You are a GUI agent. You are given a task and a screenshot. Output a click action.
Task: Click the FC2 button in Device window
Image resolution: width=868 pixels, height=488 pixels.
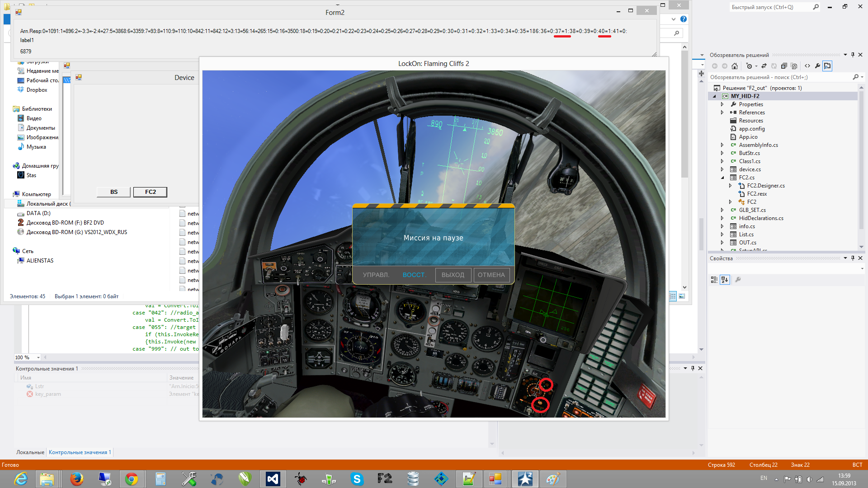tap(151, 192)
